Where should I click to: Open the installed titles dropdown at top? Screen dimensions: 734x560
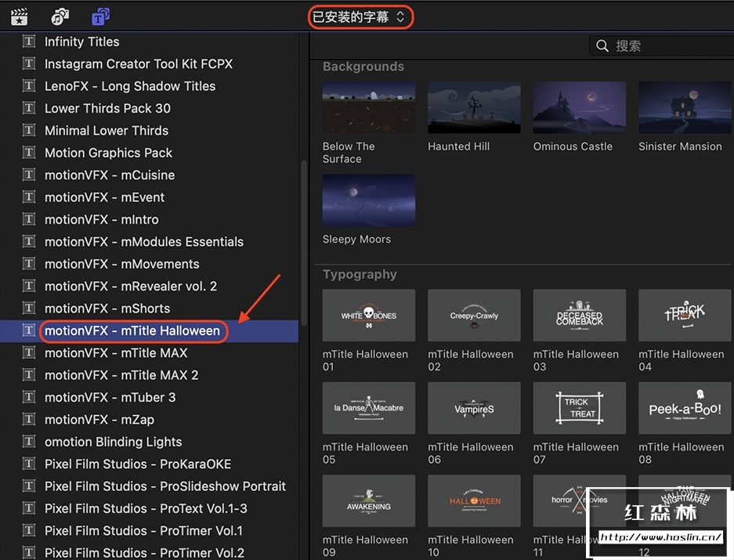pos(360,17)
